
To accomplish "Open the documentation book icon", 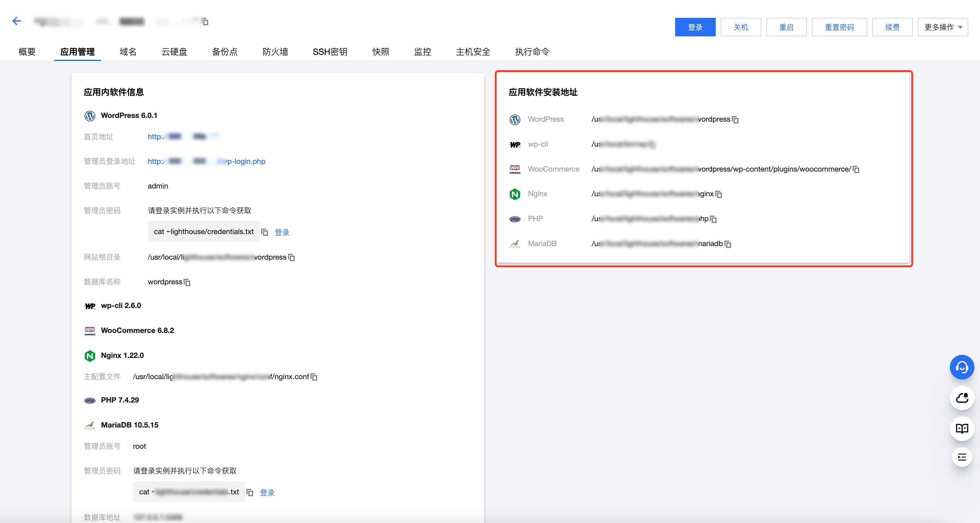I will 962,429.
